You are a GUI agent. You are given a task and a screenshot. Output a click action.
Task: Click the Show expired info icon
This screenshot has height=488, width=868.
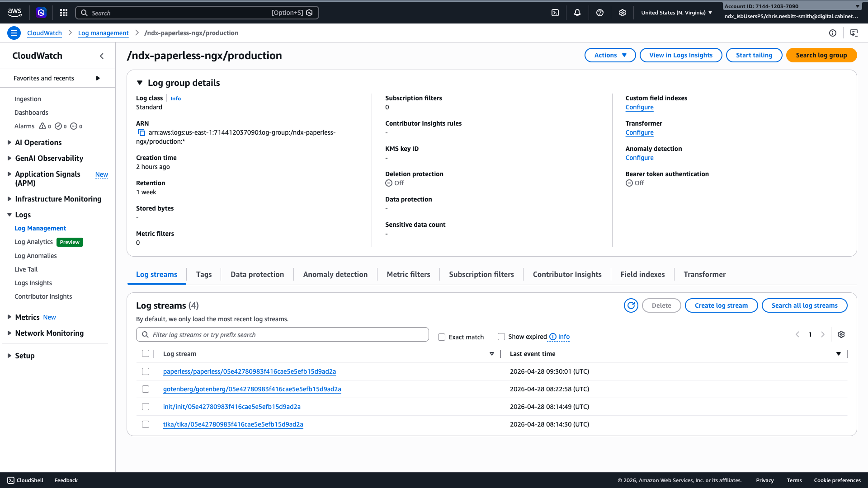(x=553, y=337)
